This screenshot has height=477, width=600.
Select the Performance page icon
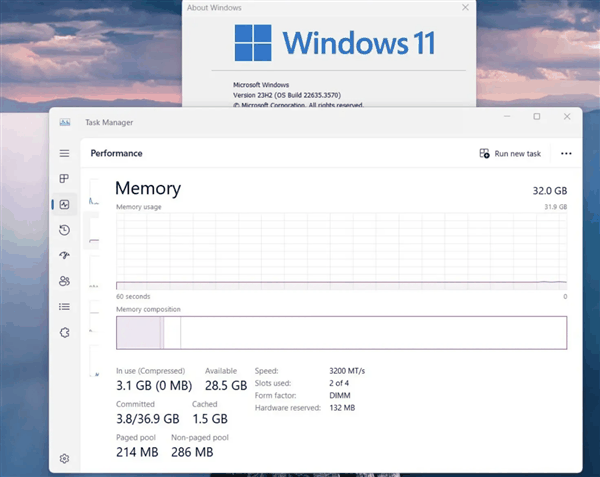pos(64,205)
